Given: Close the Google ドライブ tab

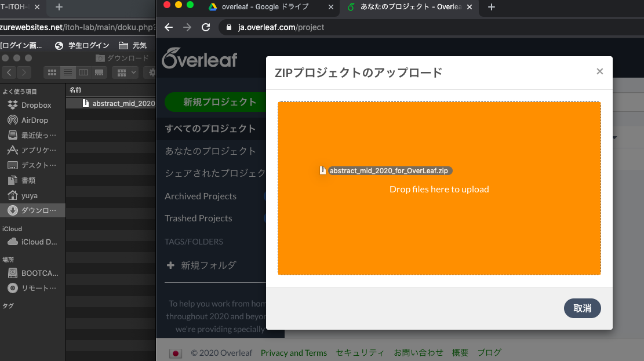Looking at the screenshot, I should tap(330, 7).
